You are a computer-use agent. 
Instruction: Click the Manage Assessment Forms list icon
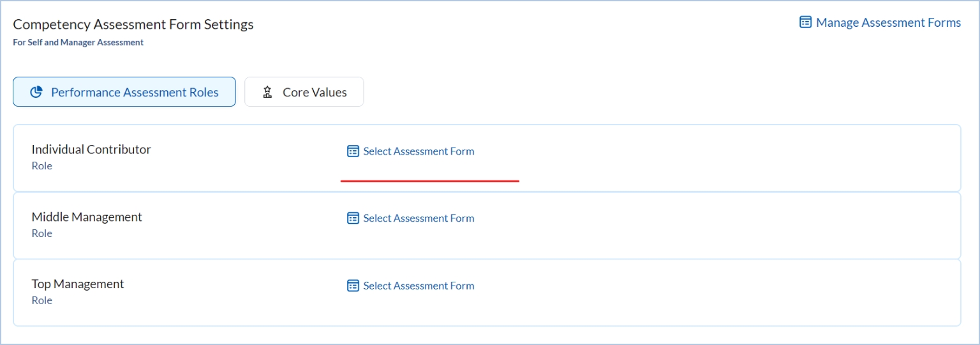coord(805,22)
